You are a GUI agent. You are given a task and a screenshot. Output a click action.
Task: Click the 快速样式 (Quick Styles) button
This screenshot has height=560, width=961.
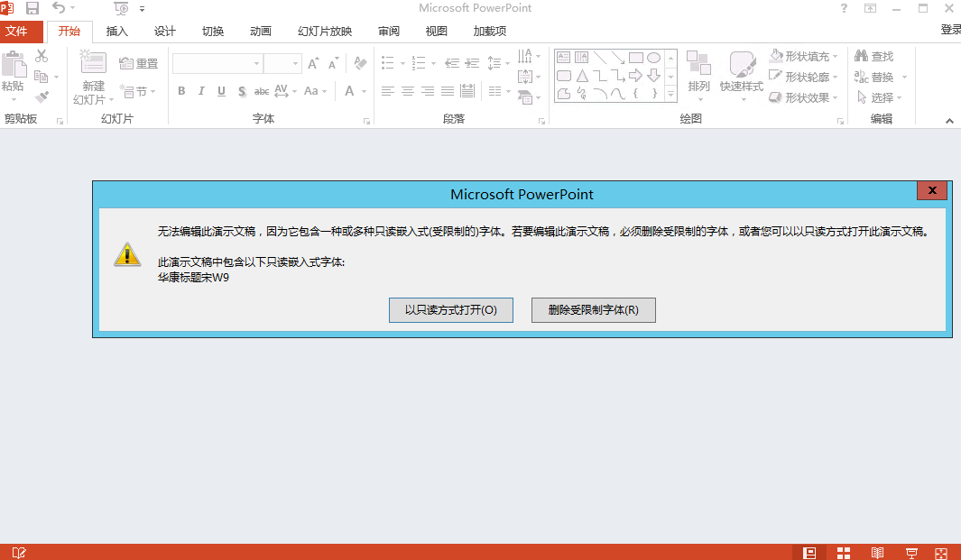tap(742, 75)
